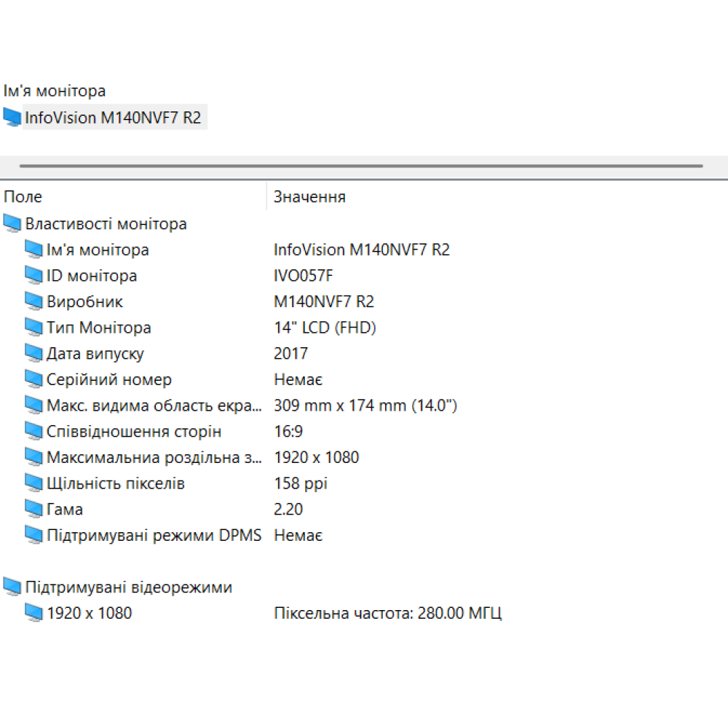This screenshot has height=728, width=728.
Task: Click the icon beside Гама row
Action: (33, 510)
